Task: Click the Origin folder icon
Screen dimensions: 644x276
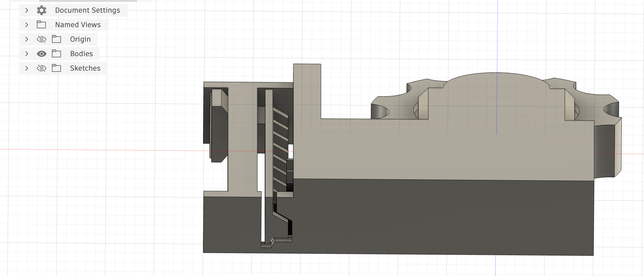Action: tap(56, 39)
